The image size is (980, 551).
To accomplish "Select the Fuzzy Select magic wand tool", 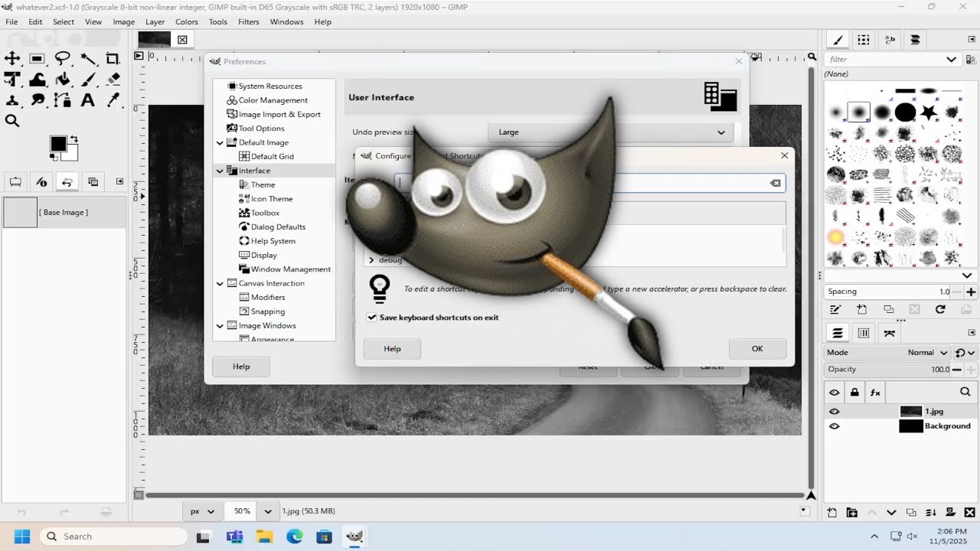I will pyautogui.click(x=88, y=59).
